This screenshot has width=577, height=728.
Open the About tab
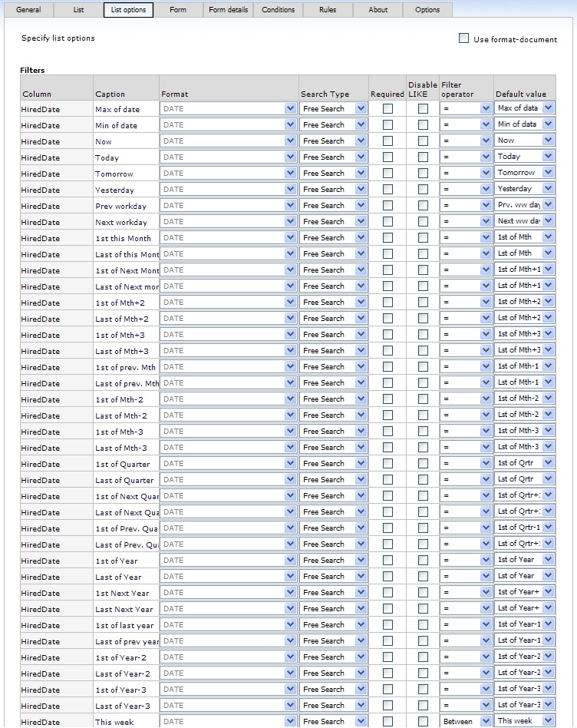(378, 10)
